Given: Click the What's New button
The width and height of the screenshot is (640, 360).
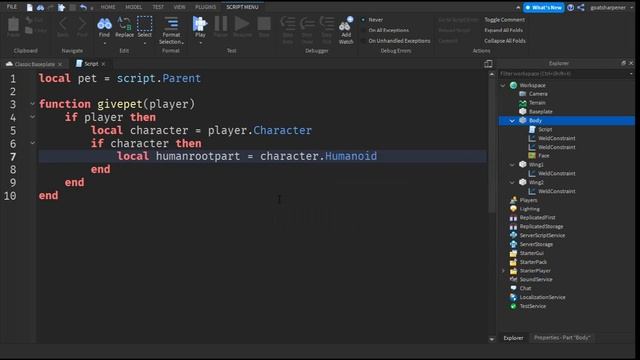Looking at the screenshot, I should 543,7.
